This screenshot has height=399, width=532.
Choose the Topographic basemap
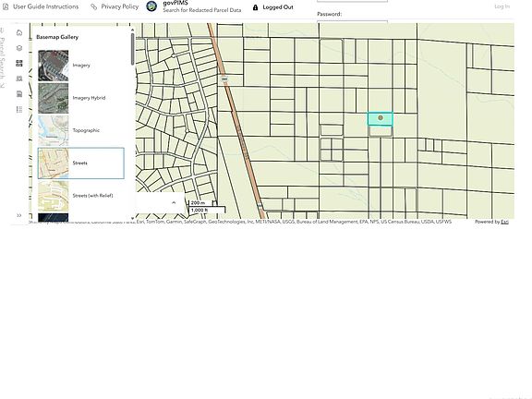[x=80, y=130]
